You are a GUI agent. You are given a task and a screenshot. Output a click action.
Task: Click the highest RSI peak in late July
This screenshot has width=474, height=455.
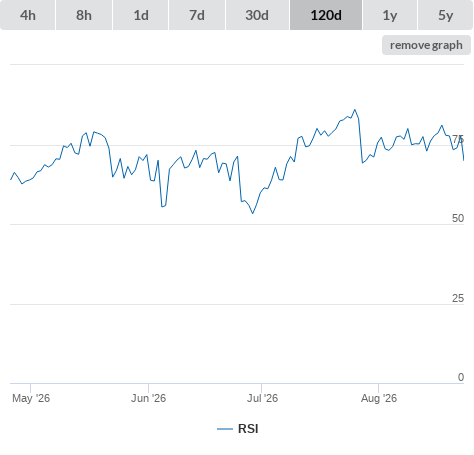click(355, 110)
